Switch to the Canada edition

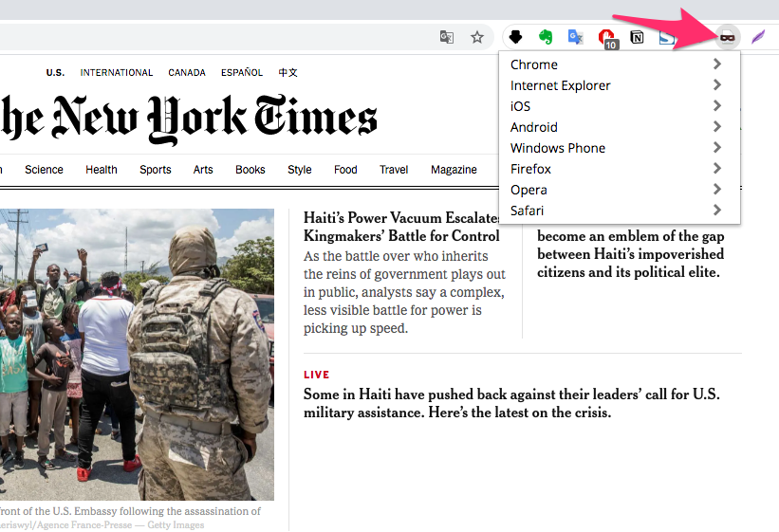187,72
